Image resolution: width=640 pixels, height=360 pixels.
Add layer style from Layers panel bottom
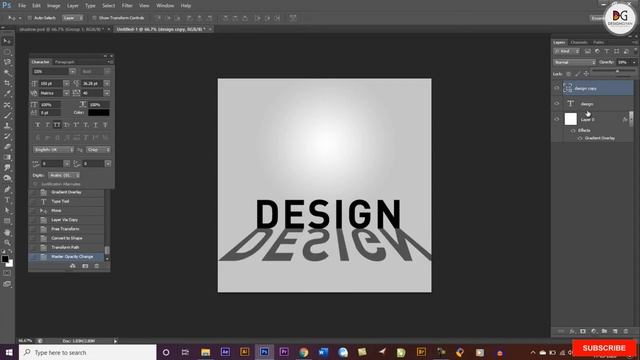pos(572,331)
